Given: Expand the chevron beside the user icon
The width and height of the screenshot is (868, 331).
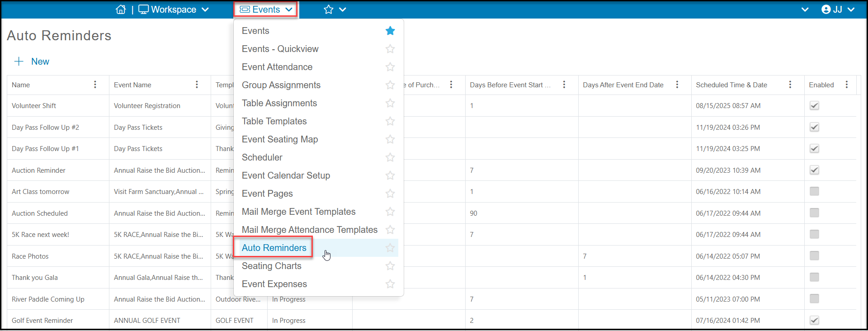Looking at the screenshot, I should [805, 9].
